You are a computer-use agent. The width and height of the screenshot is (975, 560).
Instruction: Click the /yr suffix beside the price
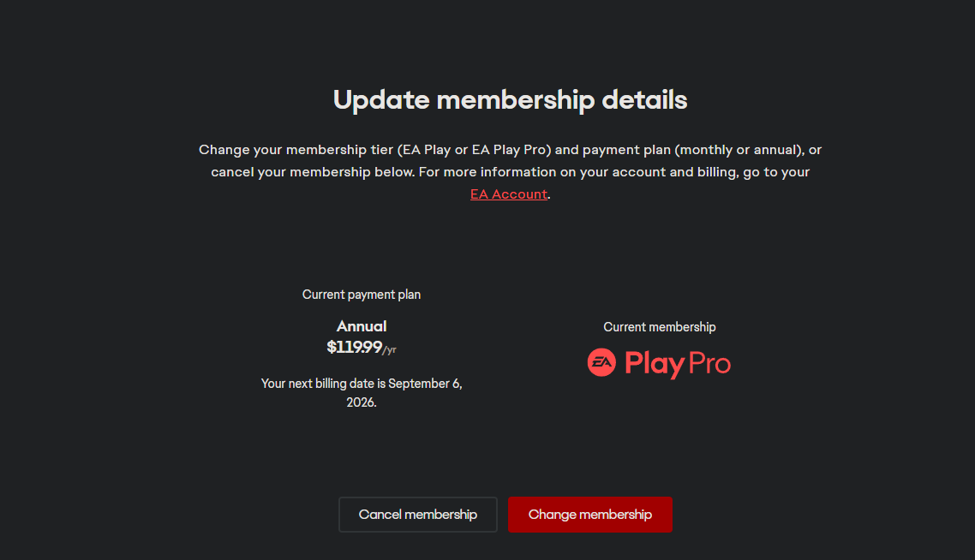[x=390, y=349]
